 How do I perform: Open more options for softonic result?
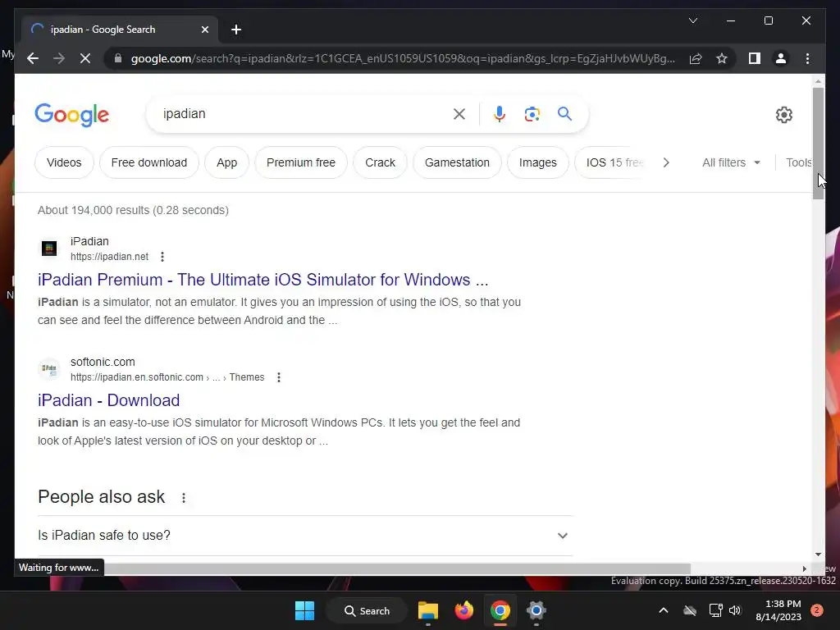tap(279, 377)
